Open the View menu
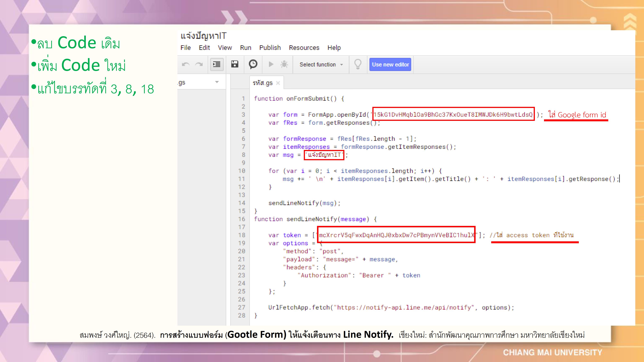Viewport: 644px width, 362px height. tap(225, 47)
